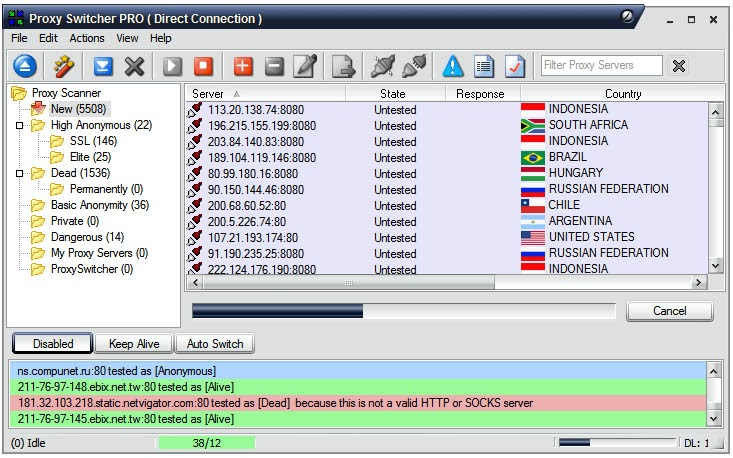Click the connect plug toolbar icon
The width and height of the screenshot is (733, 458).
(414, 66)
